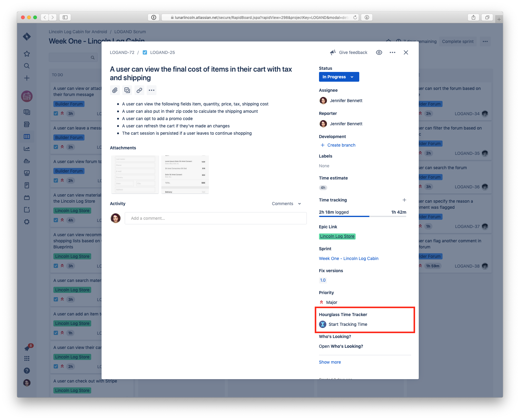Viewport: 520px width, 420px height.
Task: Click the Major priority value
Action: coord(328,302)
